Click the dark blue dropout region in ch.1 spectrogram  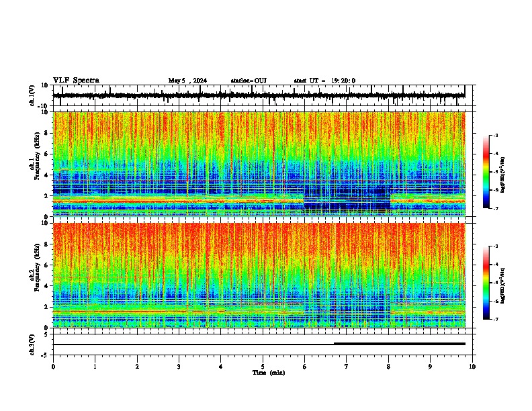tap(347, 200)
